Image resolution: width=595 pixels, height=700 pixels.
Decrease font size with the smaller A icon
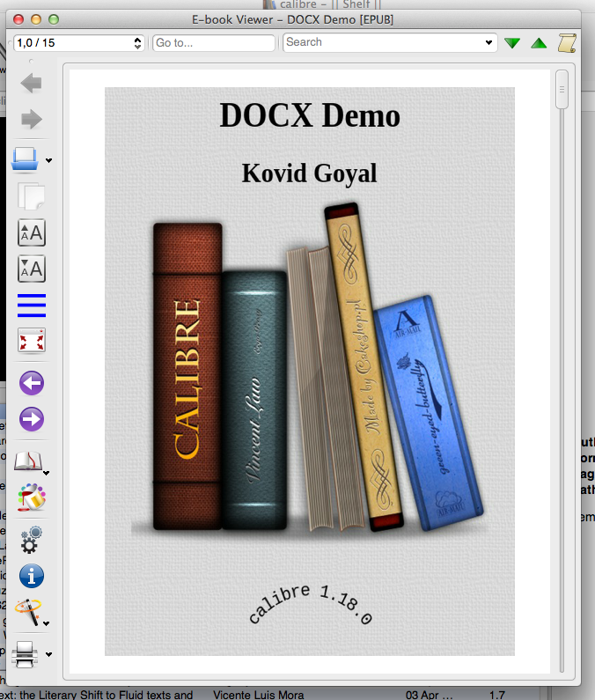point(31,269)
